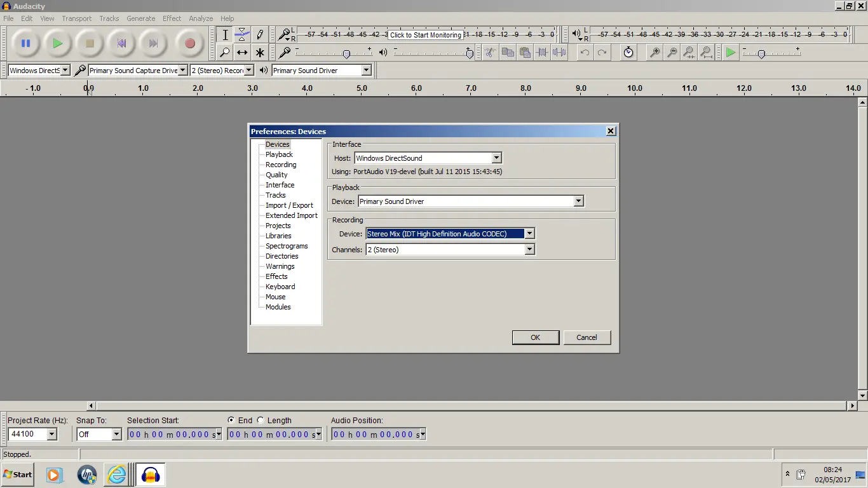This screenshot has height=488, width=868.
Task: Click the Zoom Out magnifier icon
Action: 672,52
